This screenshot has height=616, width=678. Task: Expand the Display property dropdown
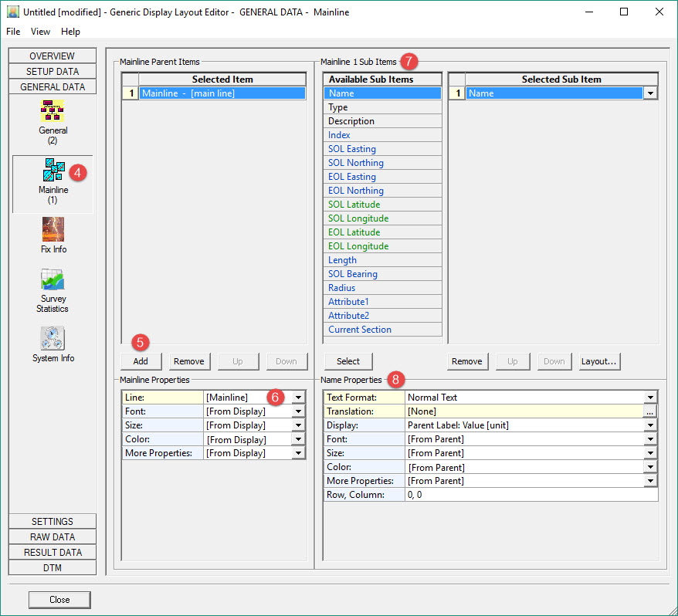coord(650,425)
